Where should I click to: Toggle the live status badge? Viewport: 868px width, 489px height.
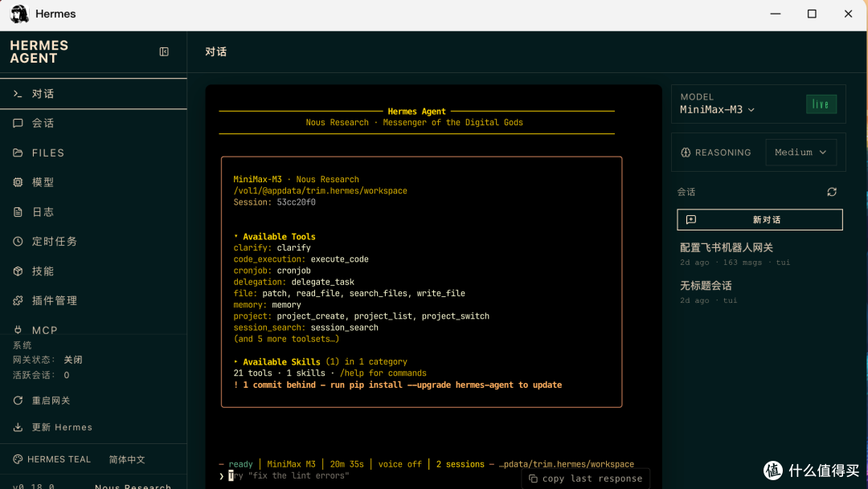point(821,104)
